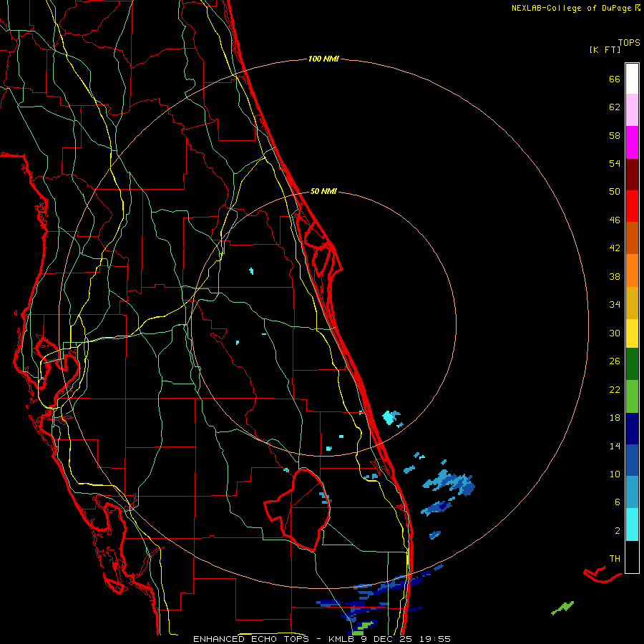Click the 34 legend value
644x644 pixels.
click(x=615, y=304)
